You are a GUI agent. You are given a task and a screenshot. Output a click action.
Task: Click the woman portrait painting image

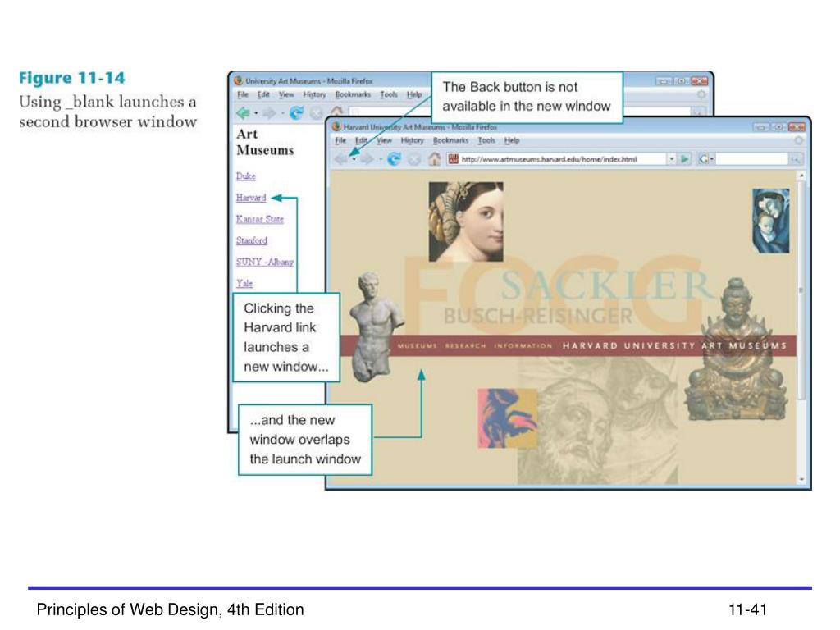click(466, 221)
